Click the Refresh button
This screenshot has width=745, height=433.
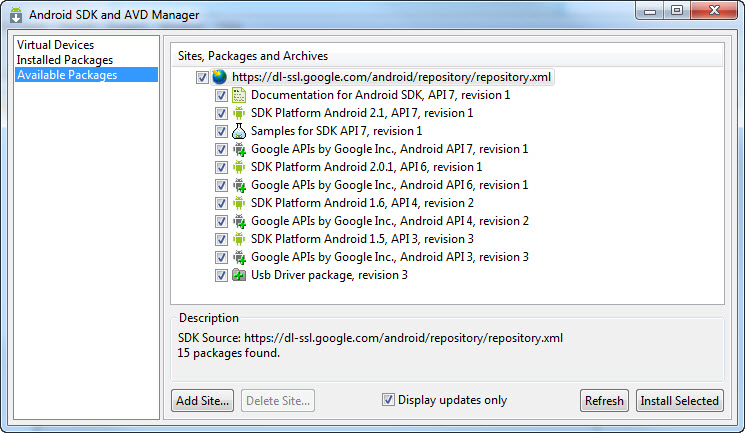(604, 401)
